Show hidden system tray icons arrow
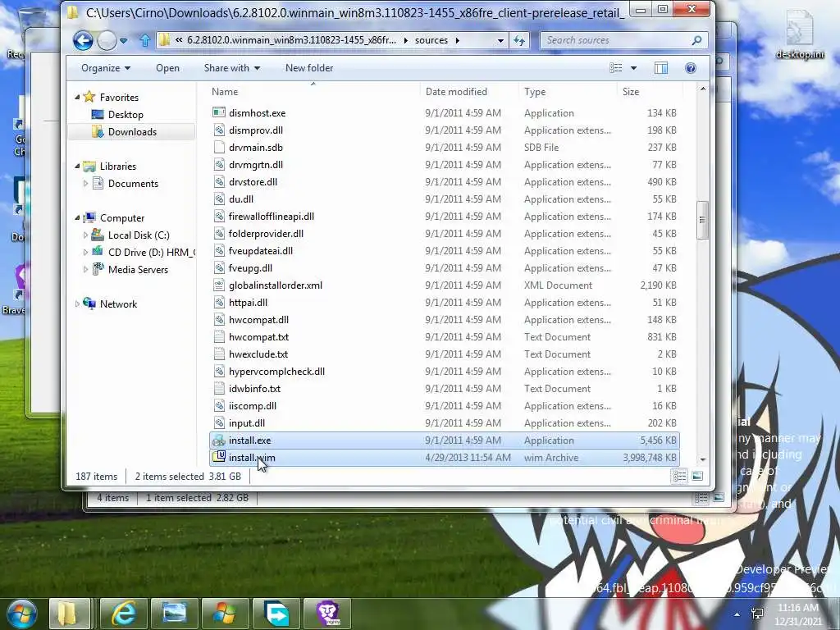 pos(737,614)
